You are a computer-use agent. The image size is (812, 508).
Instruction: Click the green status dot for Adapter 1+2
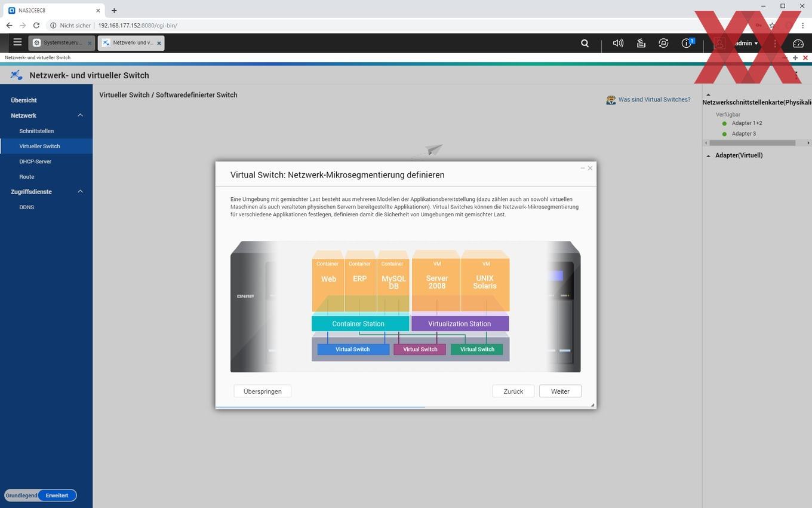(x=724, y=123)
